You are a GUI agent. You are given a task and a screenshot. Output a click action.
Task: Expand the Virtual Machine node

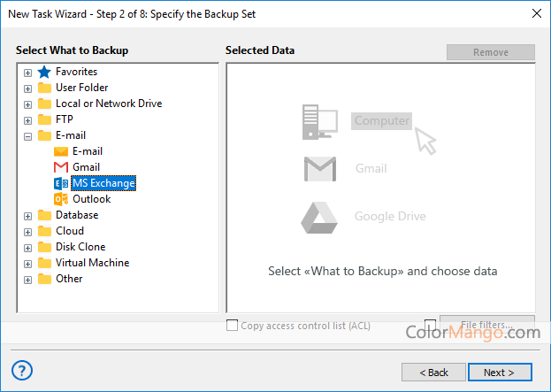click(28, 264)
